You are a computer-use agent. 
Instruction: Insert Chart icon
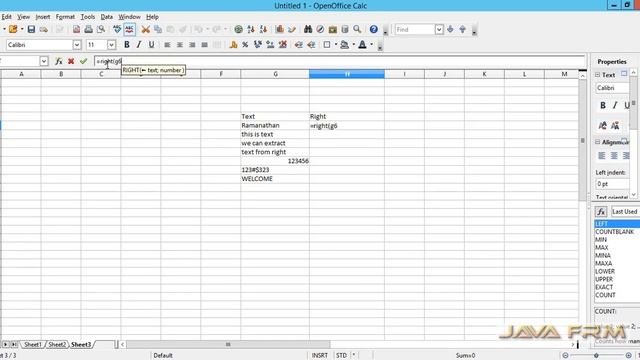click(280, 29)
